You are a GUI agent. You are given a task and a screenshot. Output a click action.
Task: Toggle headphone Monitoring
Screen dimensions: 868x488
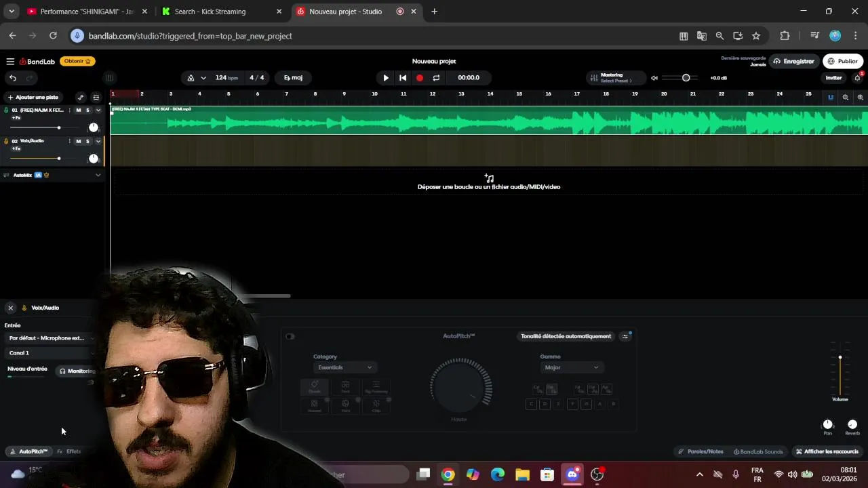(77, 371)
